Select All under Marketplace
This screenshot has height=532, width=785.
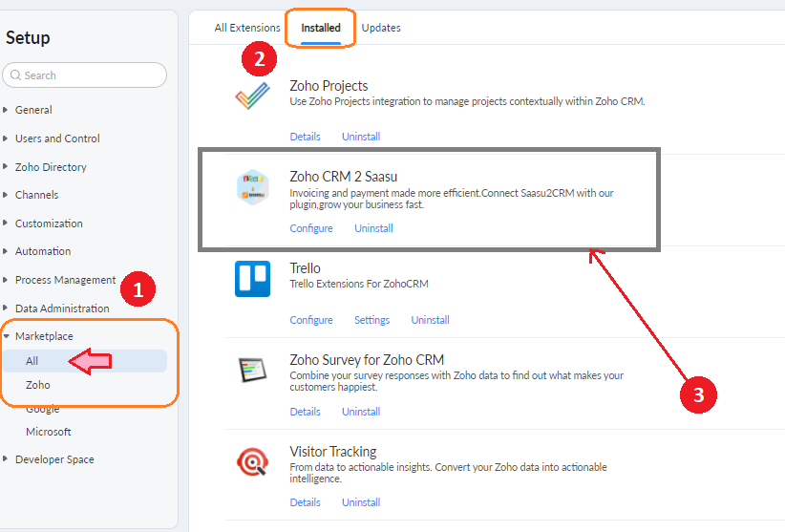point(85,361)
